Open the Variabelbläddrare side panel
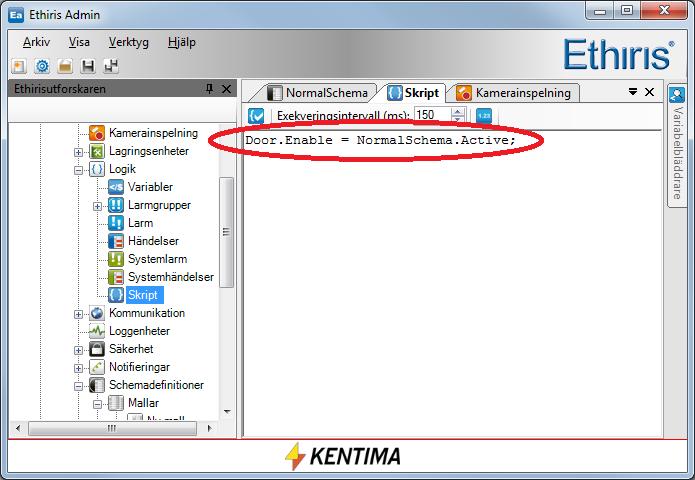Viewport: 695px width, 480px height. pos(677,145)
